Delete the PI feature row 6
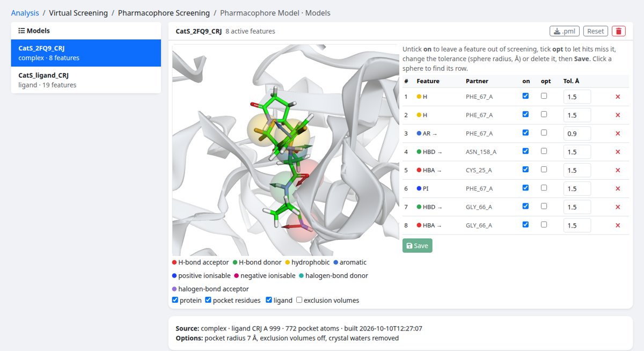This screenshot has height=351, width=644. click(x=618, y=188)
